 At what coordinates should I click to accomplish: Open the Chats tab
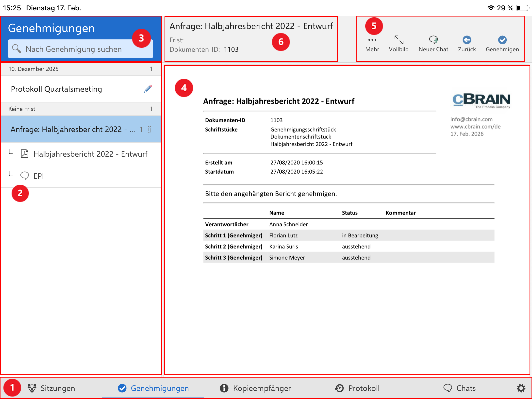[459, 388]
